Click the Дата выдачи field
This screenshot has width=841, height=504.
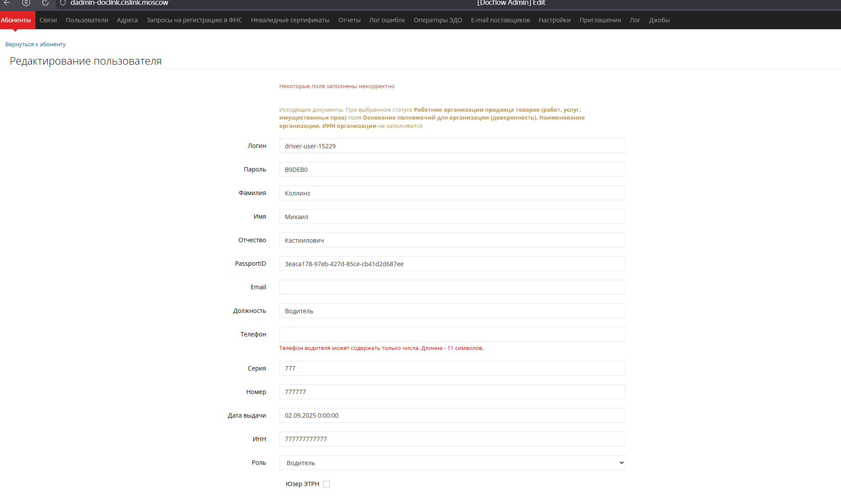[x=452, y=415]
